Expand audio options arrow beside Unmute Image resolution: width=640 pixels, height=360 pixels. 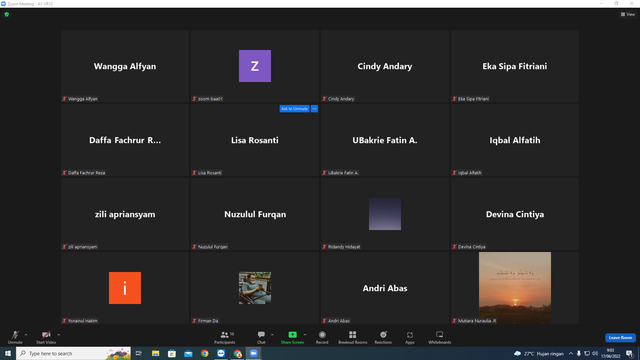tap(26, 335)
